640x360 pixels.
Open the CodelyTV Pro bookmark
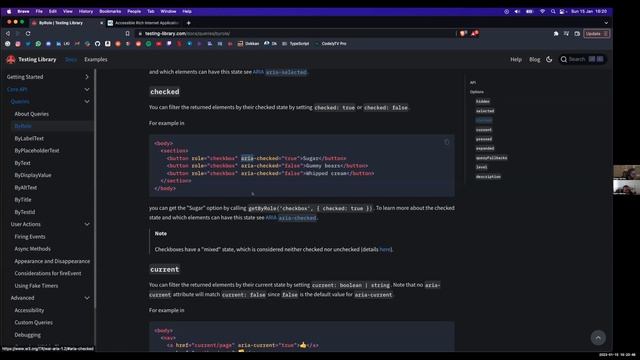pos(330,44)
